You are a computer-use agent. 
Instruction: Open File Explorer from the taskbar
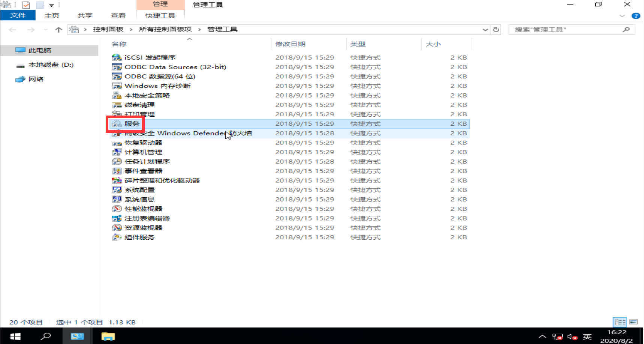point(108,336)
